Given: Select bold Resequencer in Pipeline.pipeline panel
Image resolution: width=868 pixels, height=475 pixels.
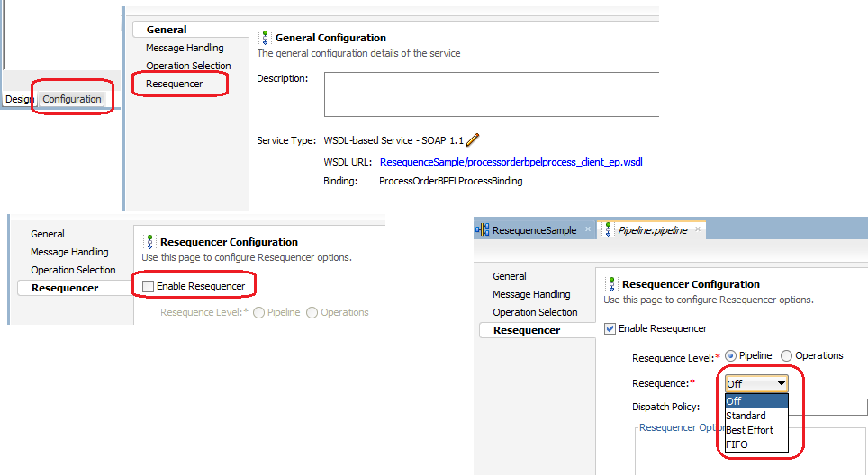Looking at the screenshot, I should pos(527,330).
